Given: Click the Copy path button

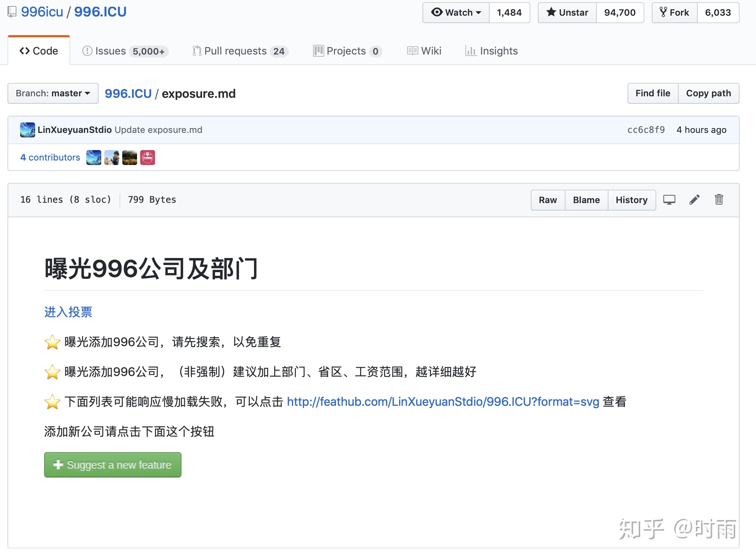Looking at the screenshot, I should click(x=709, y=93).
